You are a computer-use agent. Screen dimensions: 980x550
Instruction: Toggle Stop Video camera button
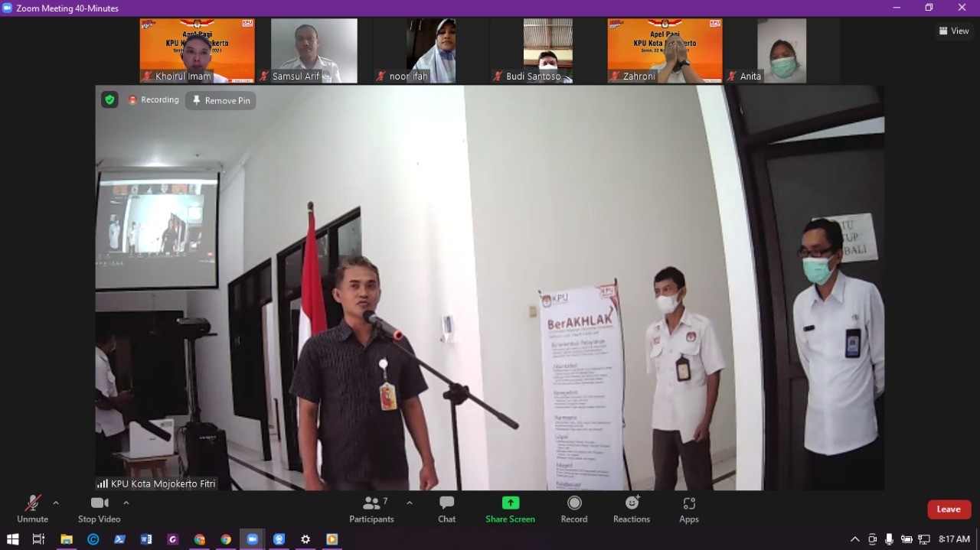point(99,509)
